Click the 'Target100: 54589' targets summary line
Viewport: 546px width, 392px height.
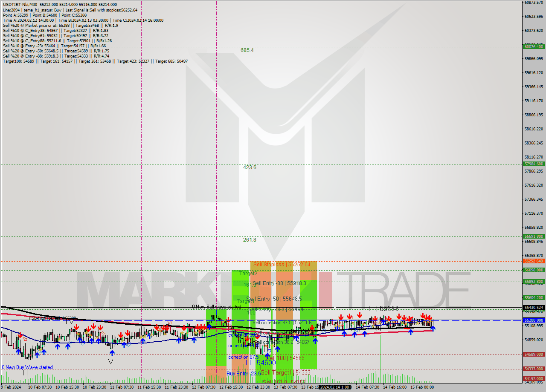tap(95, 61)
